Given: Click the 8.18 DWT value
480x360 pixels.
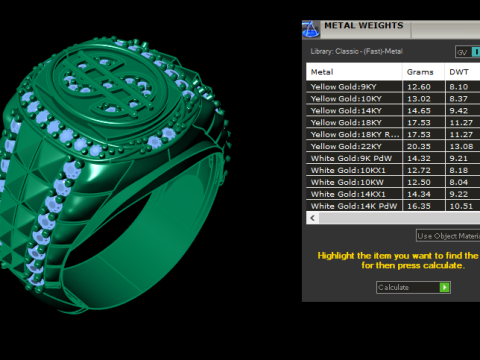Looking at the screenshot, I should [x=459, y=171].
